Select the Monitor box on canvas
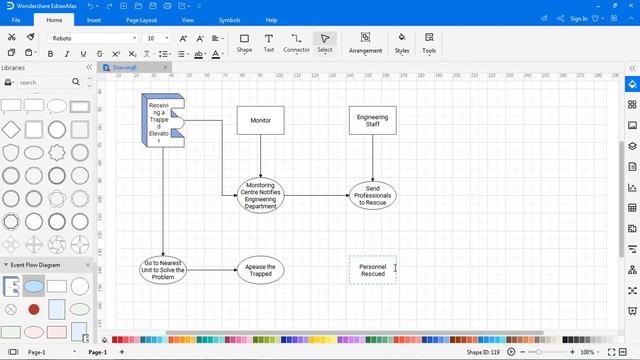 point(260,120)
